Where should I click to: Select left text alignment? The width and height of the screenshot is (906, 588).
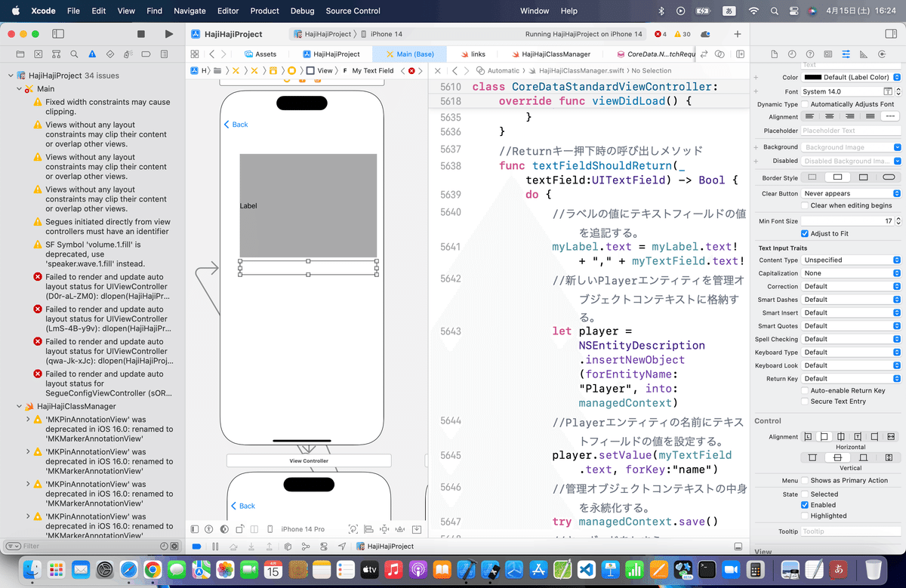point(810,117)
